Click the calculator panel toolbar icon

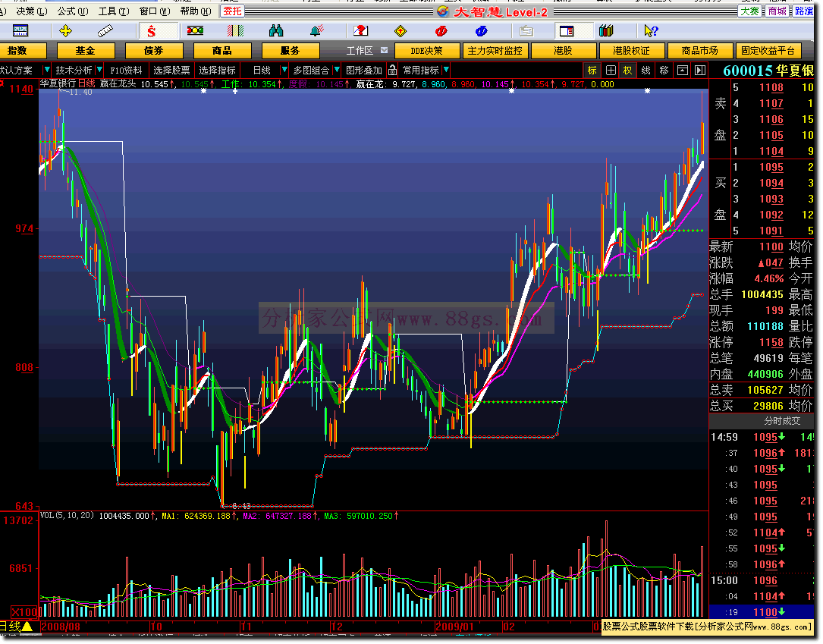click(x=20, y=31)
